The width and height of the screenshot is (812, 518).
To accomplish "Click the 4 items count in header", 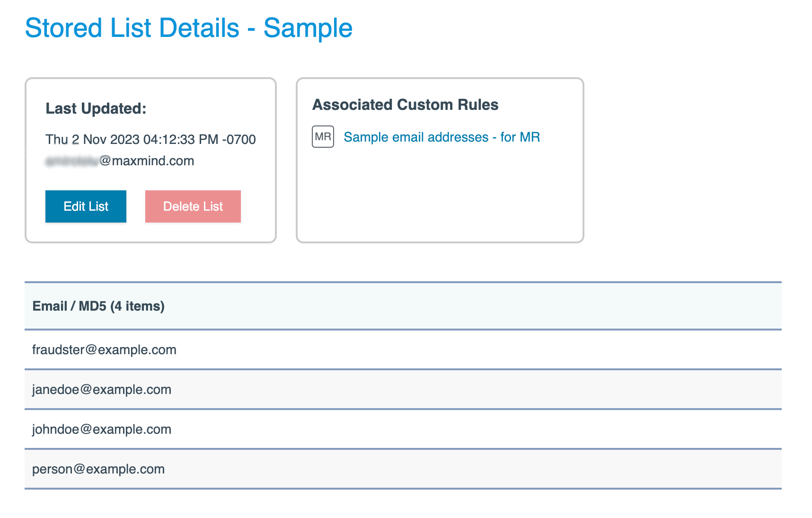I will click(137, 306).
